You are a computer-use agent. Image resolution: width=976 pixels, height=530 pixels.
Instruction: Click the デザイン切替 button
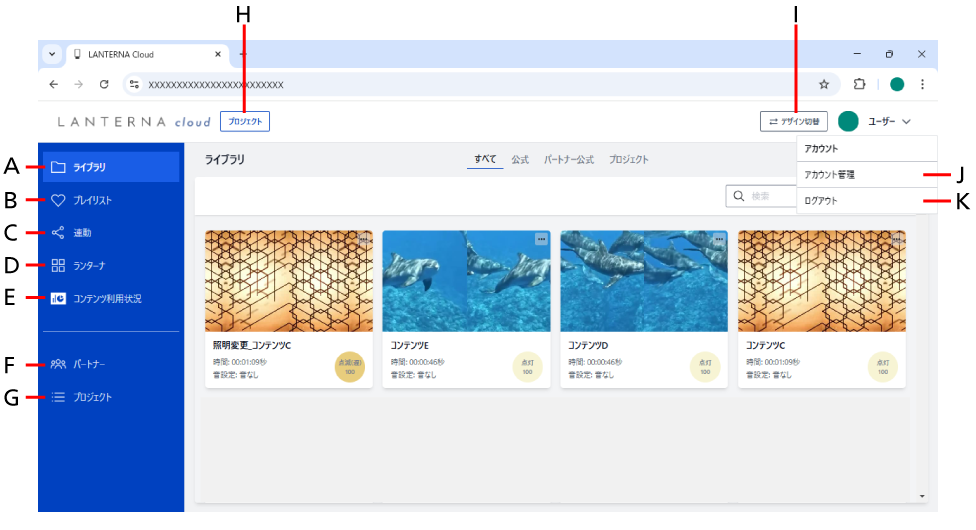tap(794, 122)
